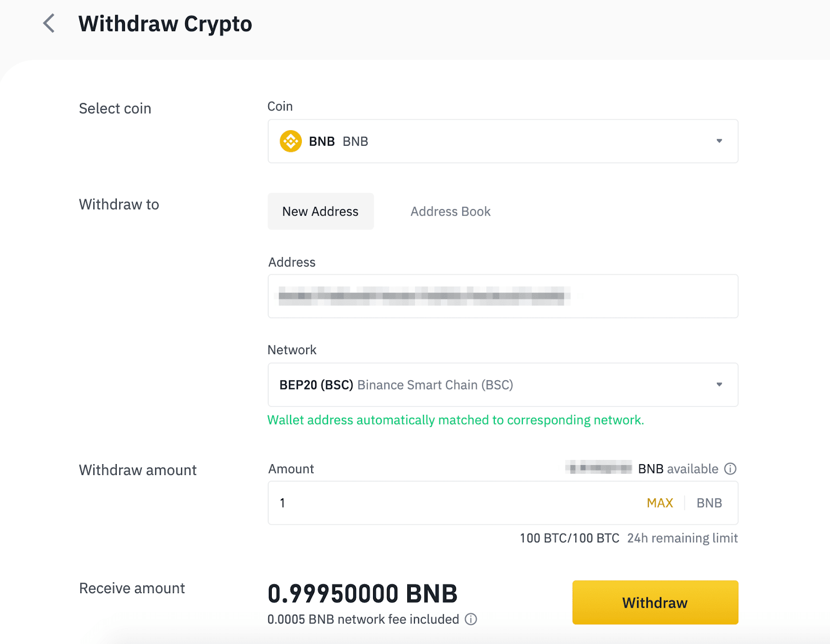Click info icon next to BNB available
The height and width of the screenshot is (644, 830).
point(730,469)
